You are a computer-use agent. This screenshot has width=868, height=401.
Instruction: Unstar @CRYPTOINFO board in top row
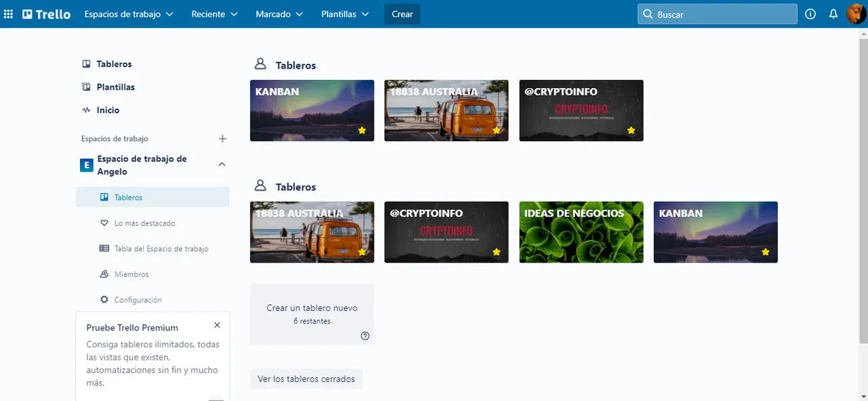631,130
